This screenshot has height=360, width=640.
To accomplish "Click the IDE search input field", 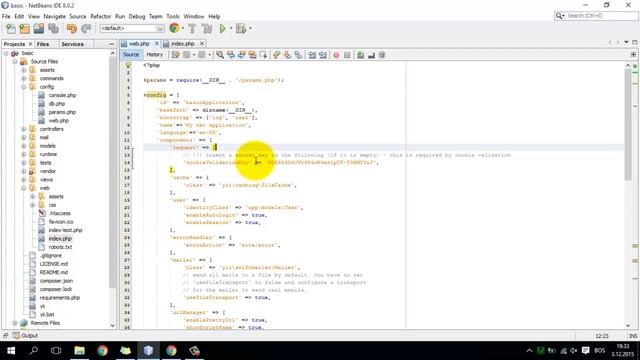I will (x=600, y=16).
